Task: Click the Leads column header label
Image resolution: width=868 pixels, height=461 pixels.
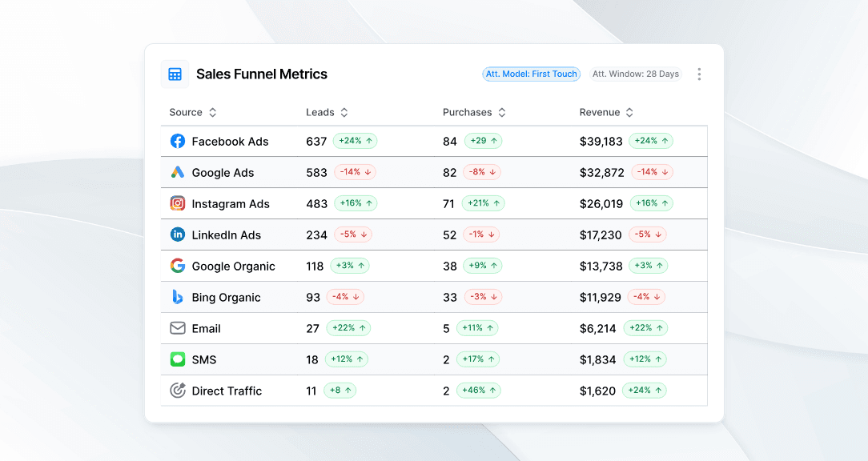Action: [320, 112]
